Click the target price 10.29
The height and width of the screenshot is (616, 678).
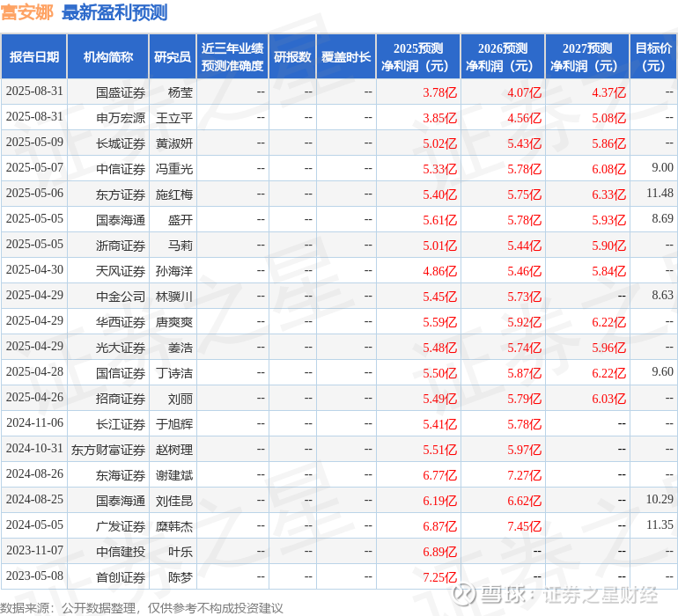660,499
